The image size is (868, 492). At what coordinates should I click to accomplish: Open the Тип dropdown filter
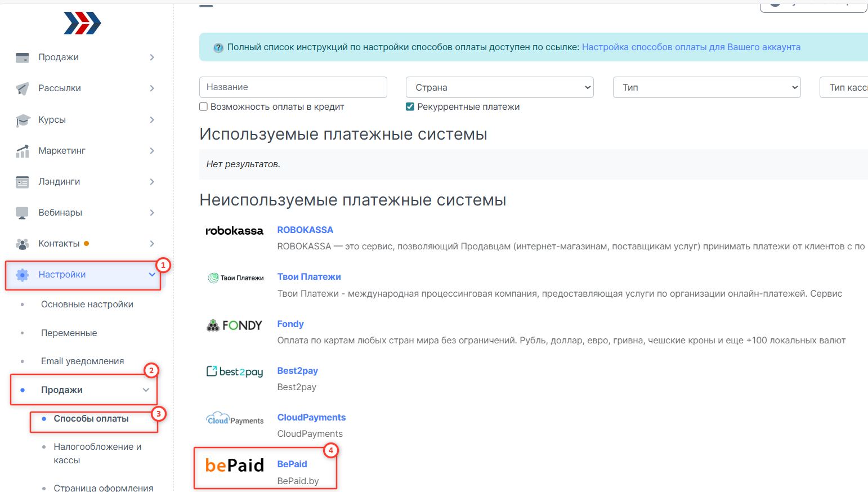(x=706, y=87)
